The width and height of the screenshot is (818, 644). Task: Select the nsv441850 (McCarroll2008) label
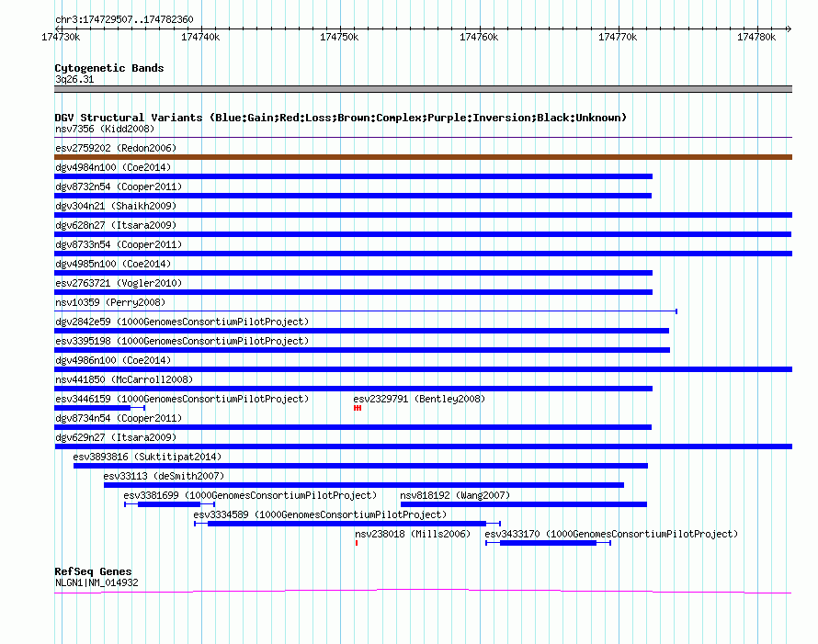tap(124, 379)
